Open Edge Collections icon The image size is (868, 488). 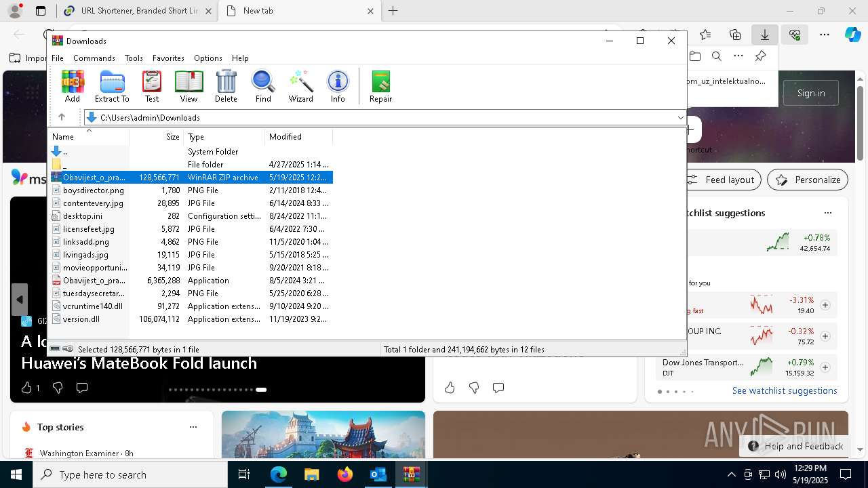pos(735,35)
